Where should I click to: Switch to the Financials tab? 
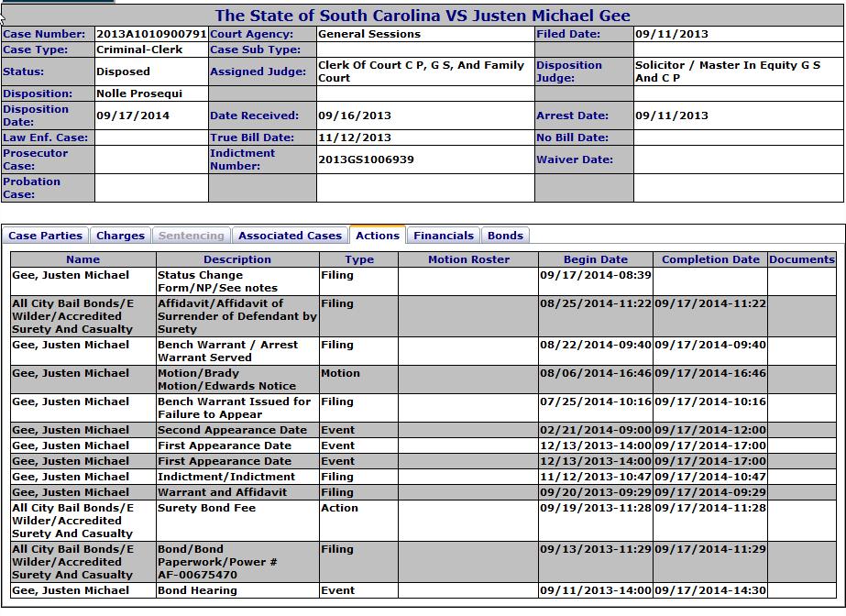(x=443, y=236)
